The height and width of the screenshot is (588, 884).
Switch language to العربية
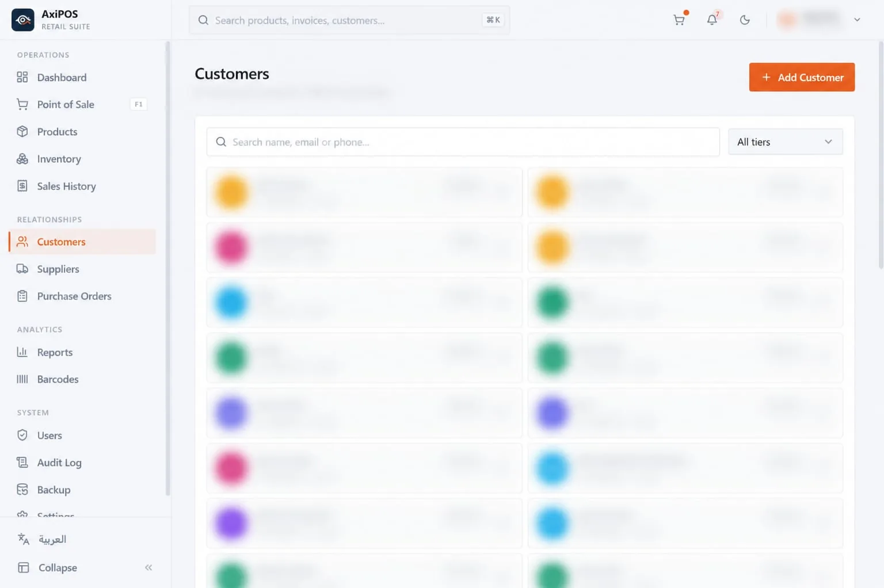click(x=85, y=539)
